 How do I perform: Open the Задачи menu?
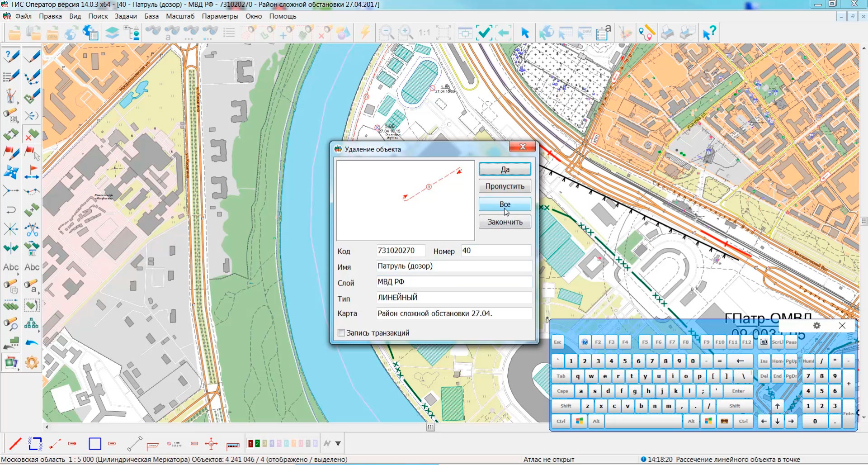pyautogui.click(x=126, y=16)
